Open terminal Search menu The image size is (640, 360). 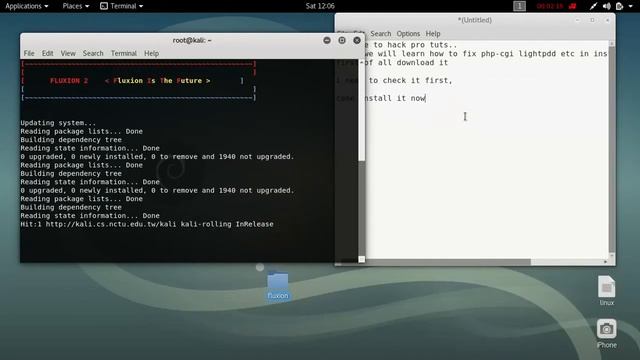(x=93, y=53)
